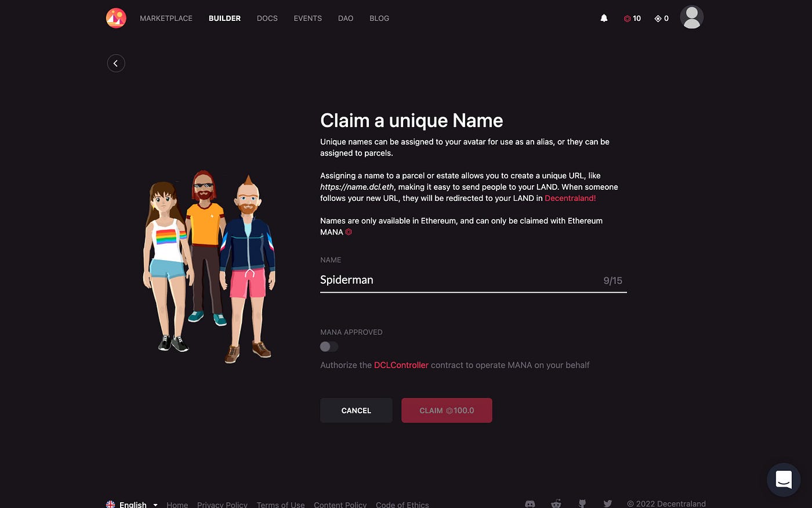Open the DAO menu item
The image size is (812, 508).
click(x=346, y=18)
